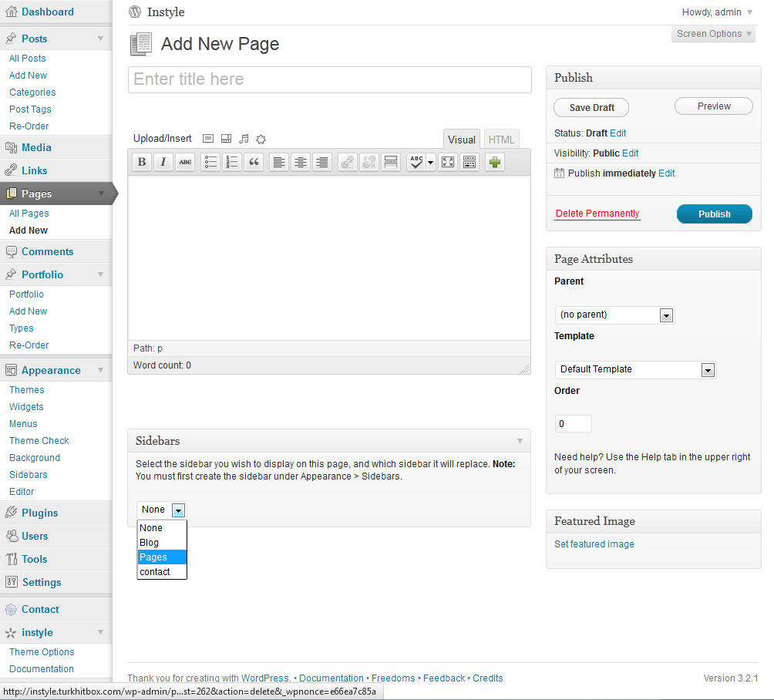Viewport: 774px width, 700px height.
Task: Click the Order number field
Action: click(x=573, y=423)
